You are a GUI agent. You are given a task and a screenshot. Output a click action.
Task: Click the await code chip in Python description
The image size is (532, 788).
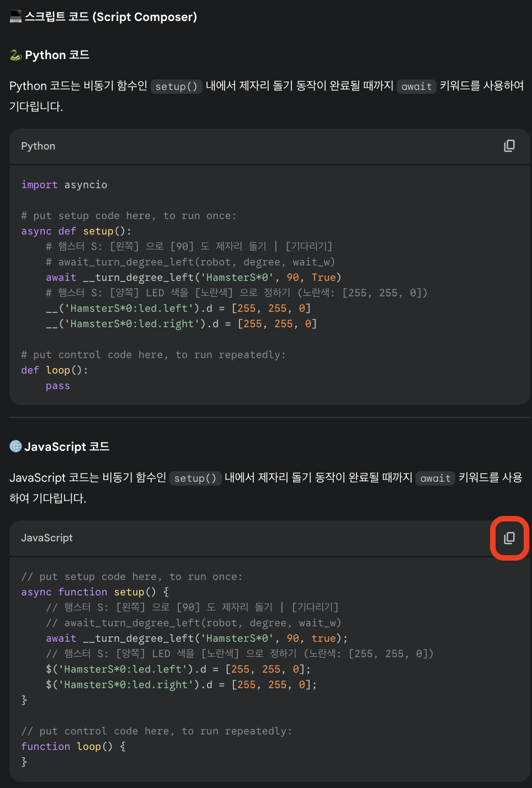click(416, 87)
